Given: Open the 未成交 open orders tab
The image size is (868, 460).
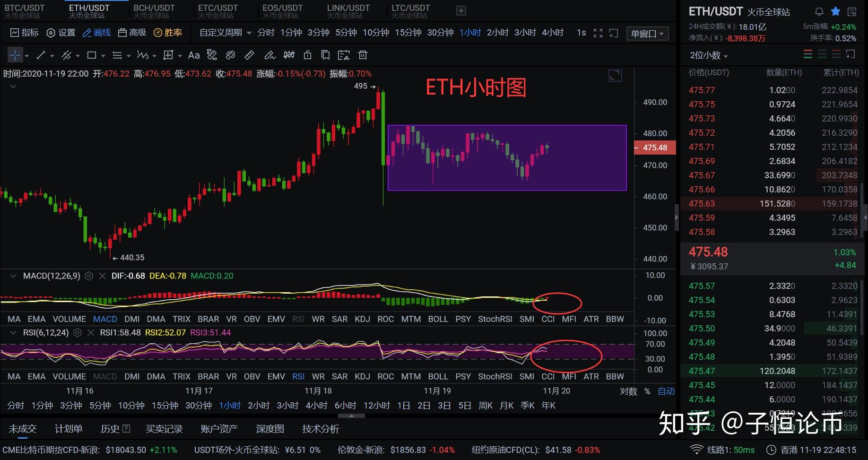Looking at the screenshot, I should click(x=22, y=429).
